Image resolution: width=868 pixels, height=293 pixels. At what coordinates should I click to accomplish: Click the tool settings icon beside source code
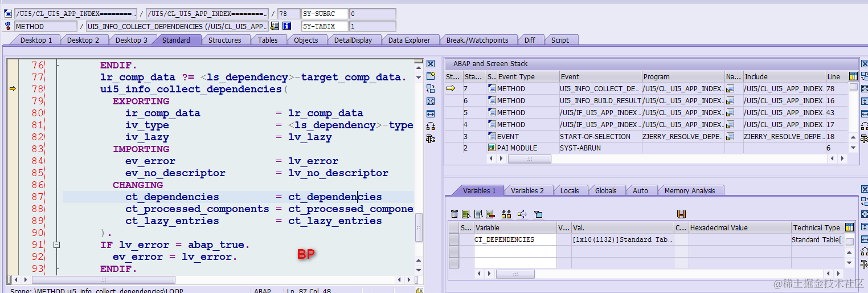pyautogui.click(x=431, y=139)
